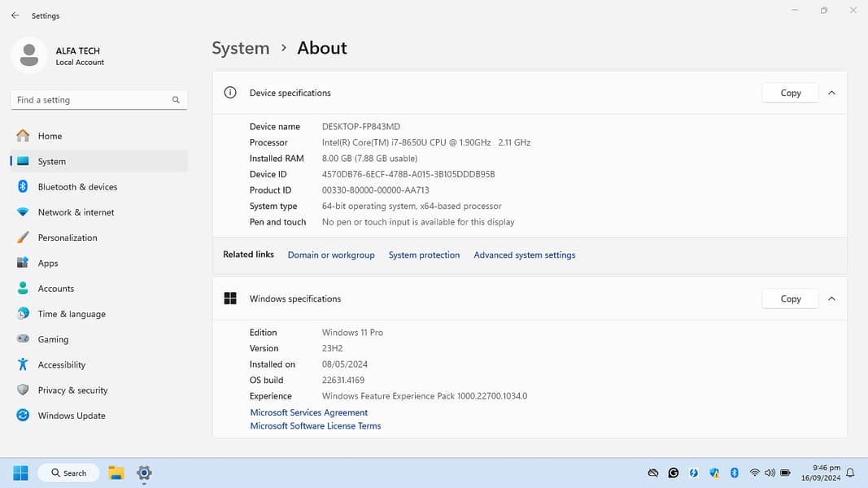This screenshot has height=488, width=868.
Task: Open Accessibility settings
Action: pyautogui.click(x=61, y=365)
